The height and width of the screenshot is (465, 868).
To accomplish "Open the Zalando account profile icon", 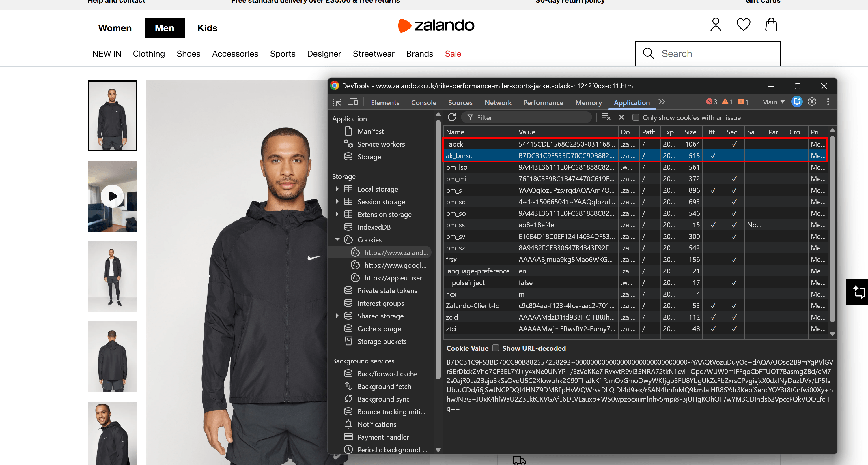I will pos(716,25).
